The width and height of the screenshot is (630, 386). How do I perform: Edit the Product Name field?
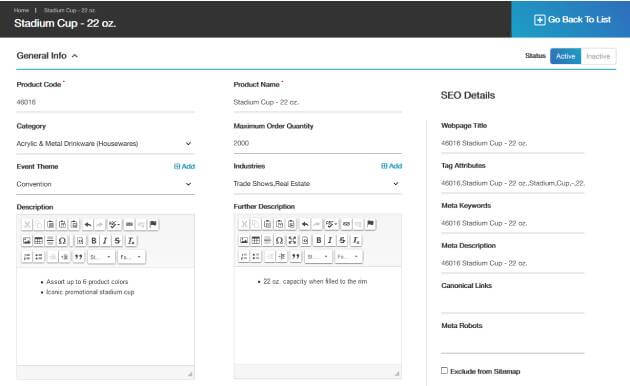(317, 102)
